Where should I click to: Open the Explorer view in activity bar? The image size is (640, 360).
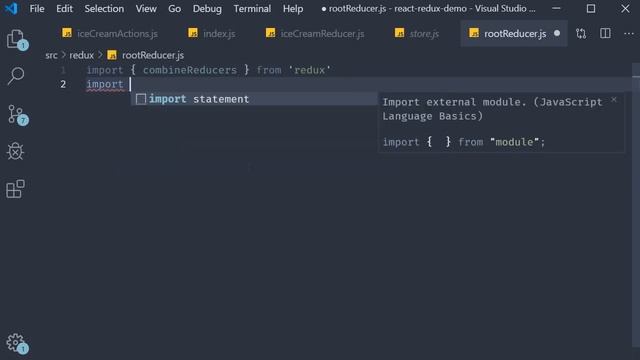[x=16, y=40]
